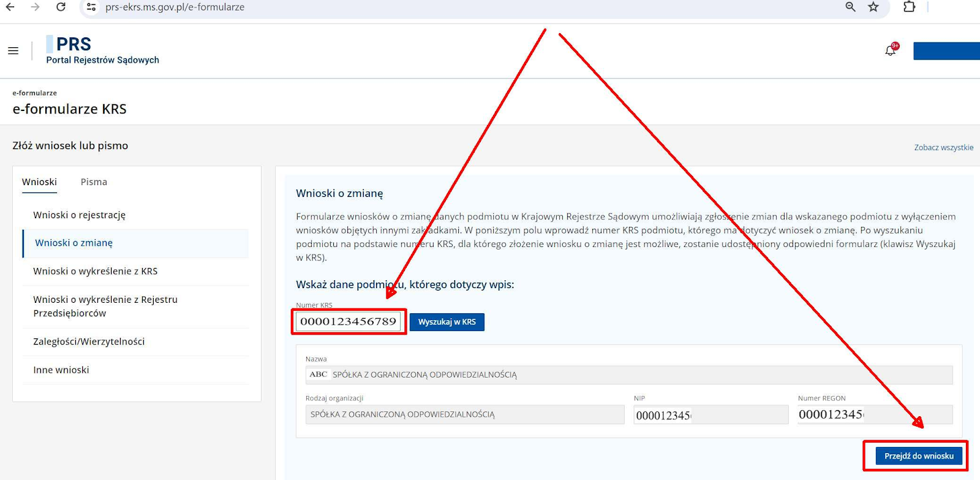Viewport: 980px width, 480px height.
Task: Click the zoom magnifier icon in address bar
Action: [x=850, y=7]
